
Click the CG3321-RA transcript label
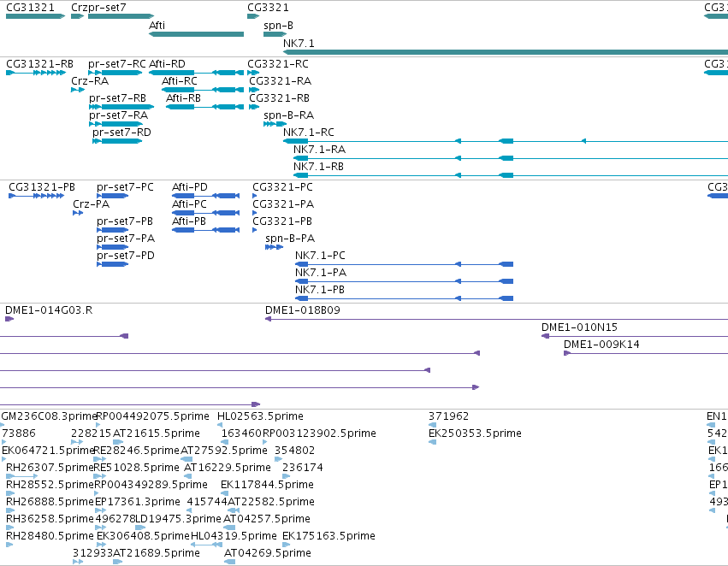pos(280,80)
